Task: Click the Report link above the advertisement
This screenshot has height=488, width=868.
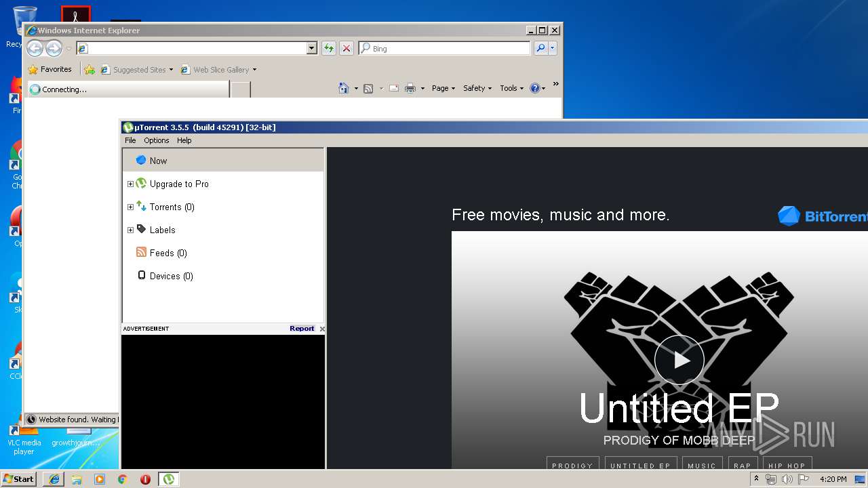Action: 302,329
